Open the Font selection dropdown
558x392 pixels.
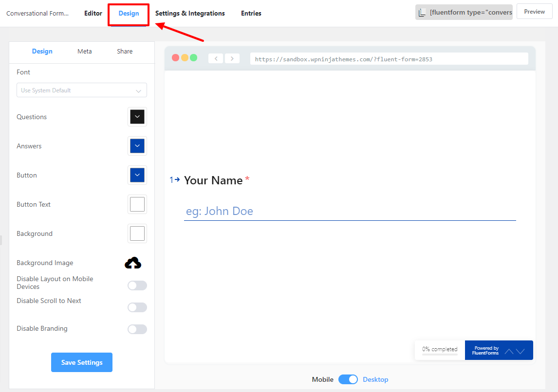[81, 90]
